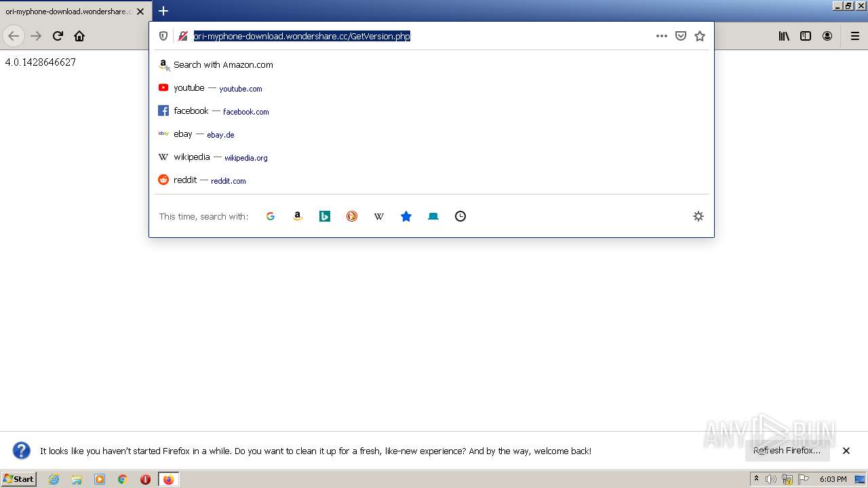The width and height of the screenshot is (868, 488).
Task: Search this time with Bing
Action: coord(325,216)
